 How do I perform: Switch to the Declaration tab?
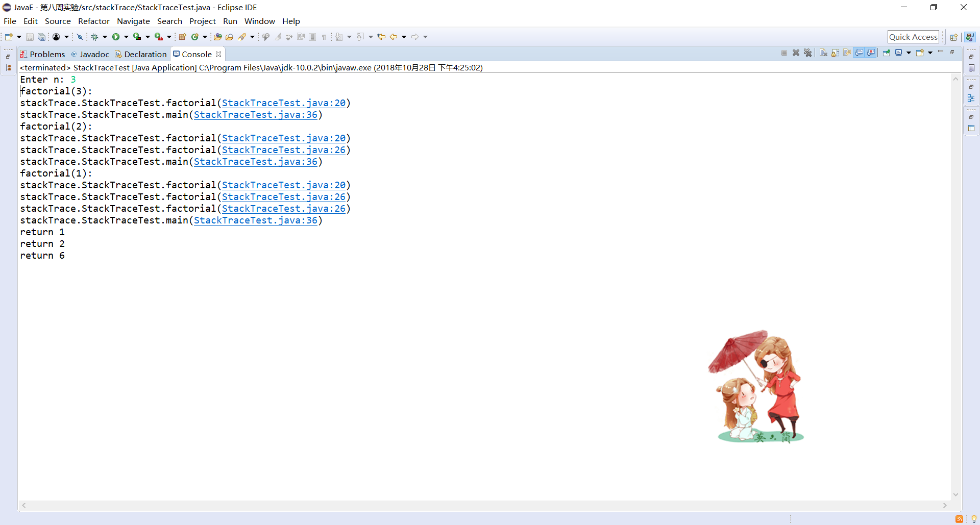click(141, 54)
